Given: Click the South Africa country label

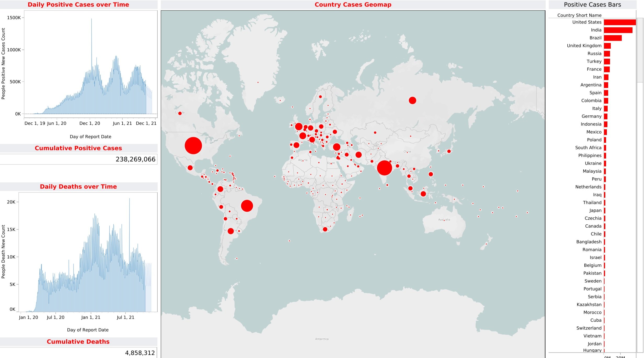Looking at the screenshot, I should (588, 148).
